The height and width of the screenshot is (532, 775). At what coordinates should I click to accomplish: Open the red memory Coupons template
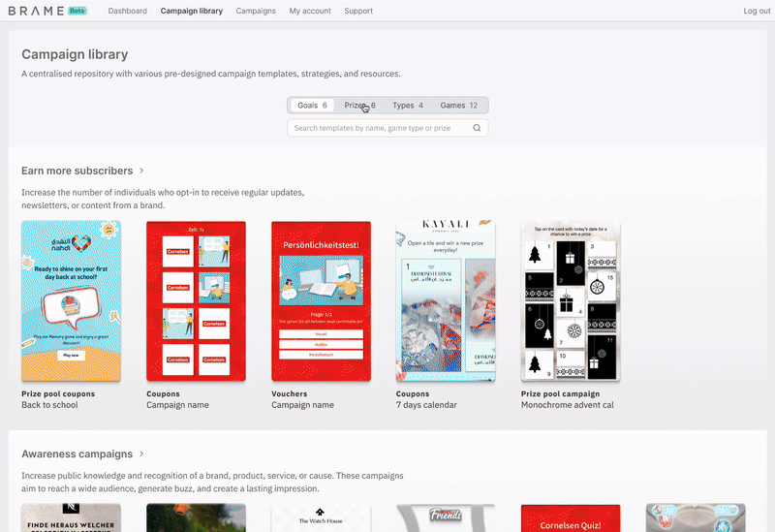pyautogui.click(x=197, y=301)
